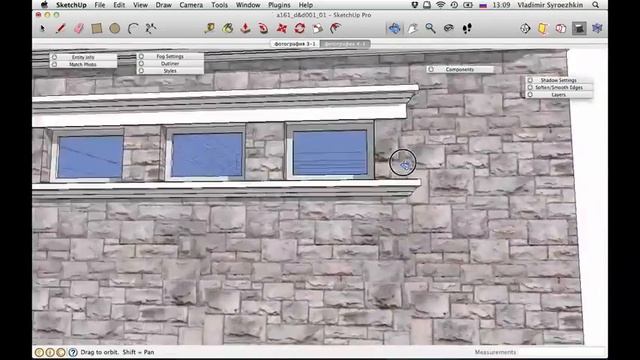
Task: Click the red-and-white toolbar icon
Action: (x=561, y=28)
